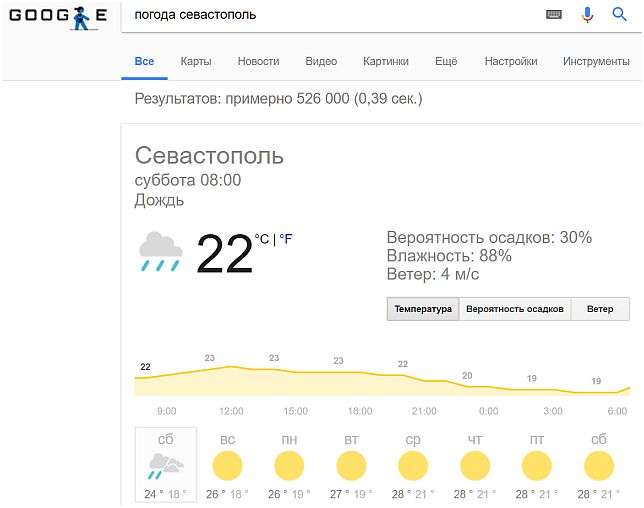Show the Вероятность осадков chart
644x508 pixels.
[515, 309]
